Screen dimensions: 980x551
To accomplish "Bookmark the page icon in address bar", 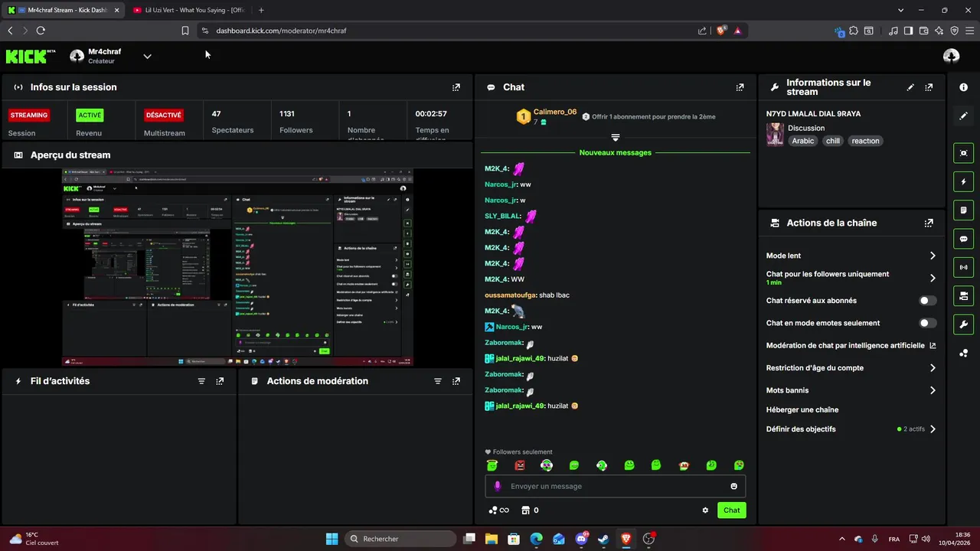I will (x=185, y=31).
